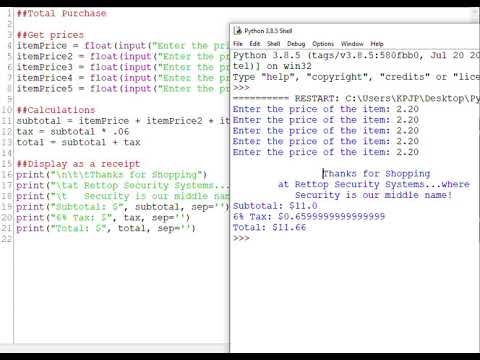The image size is (480, 360).
Task: Open the Debug menu in Python Shell
Action: [296, 44]
